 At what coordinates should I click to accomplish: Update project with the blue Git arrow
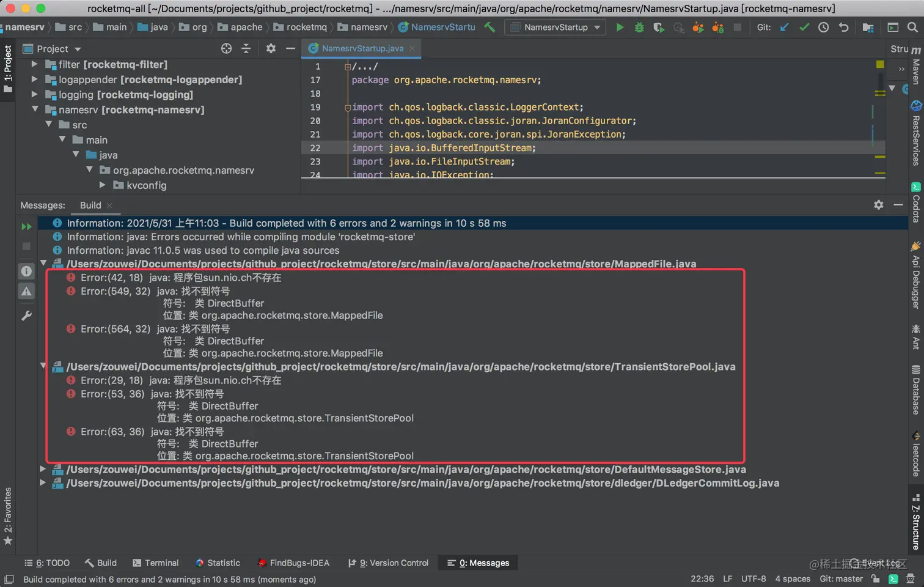click(785, 27)
